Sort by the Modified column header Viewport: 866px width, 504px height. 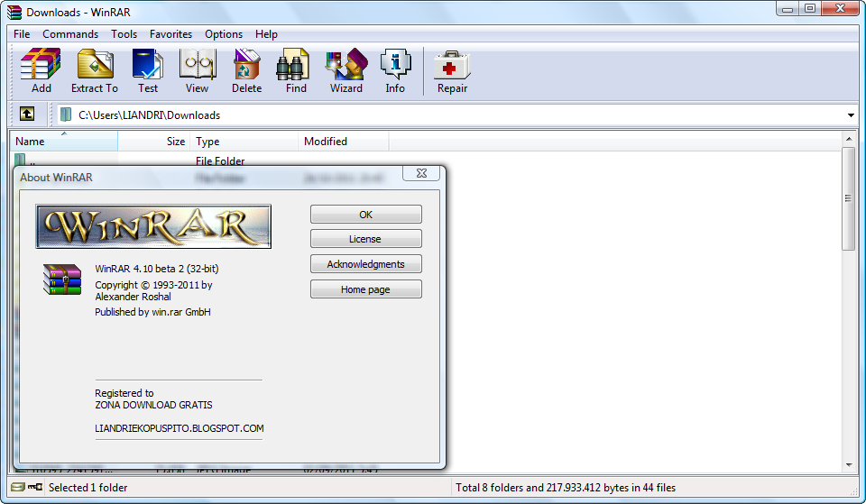[x=344, y=142]
